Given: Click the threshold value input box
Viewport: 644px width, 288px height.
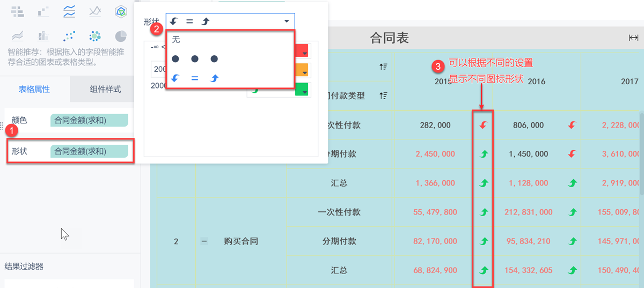Looking at the screenshot, I should tap(159, 69).
